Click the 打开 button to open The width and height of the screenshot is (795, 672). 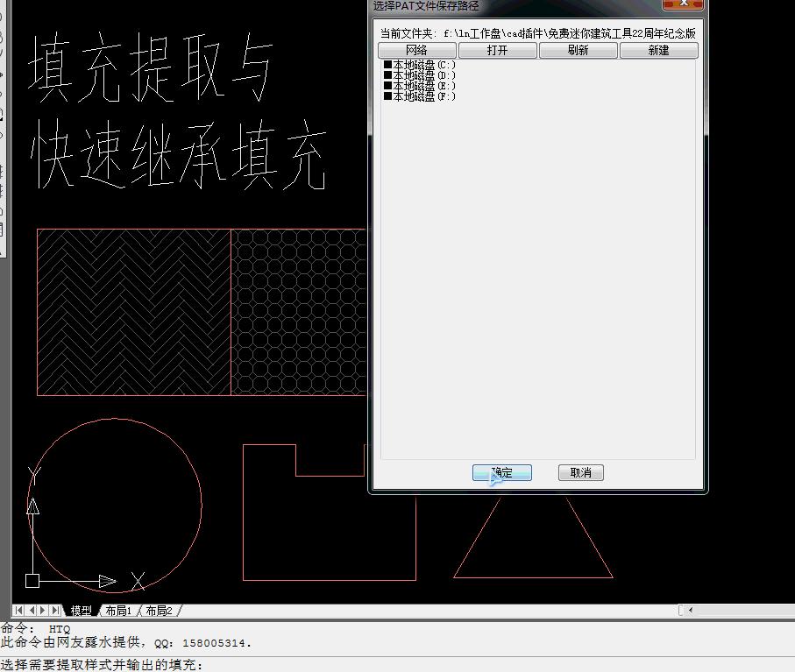pyautogui.click(x=498, y=49)
